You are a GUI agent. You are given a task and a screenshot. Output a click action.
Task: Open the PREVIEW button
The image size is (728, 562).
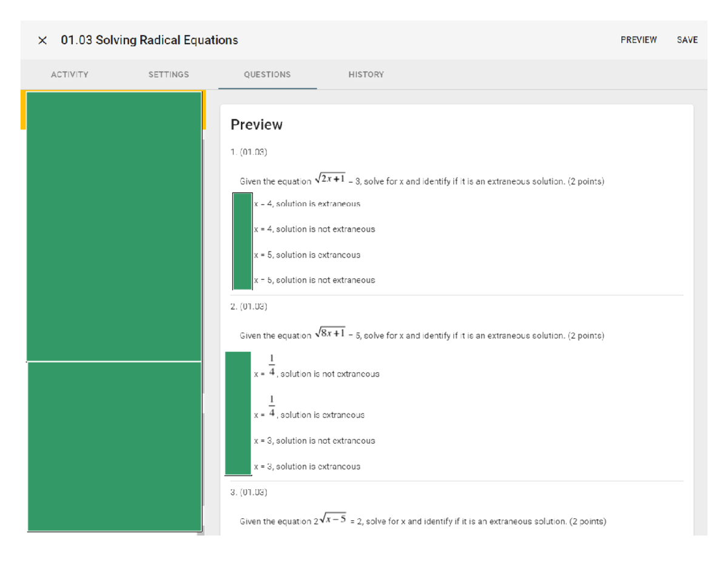pos(638,40)
